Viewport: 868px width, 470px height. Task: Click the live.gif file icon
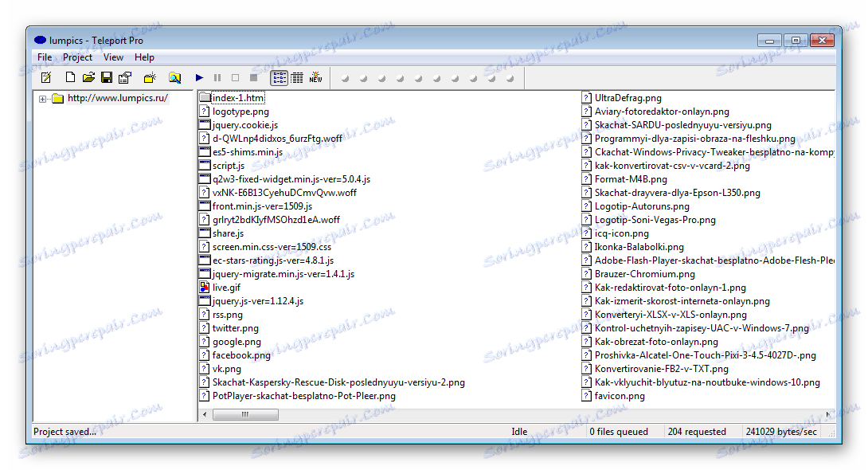tap(205, 288)
